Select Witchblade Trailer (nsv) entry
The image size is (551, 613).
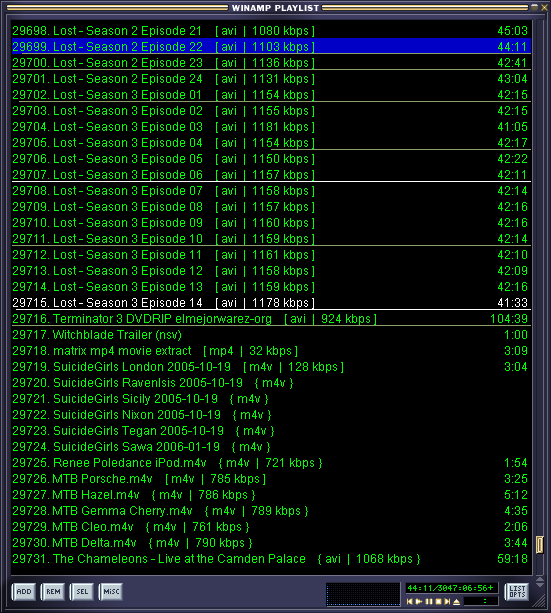[x=271, y=335]
